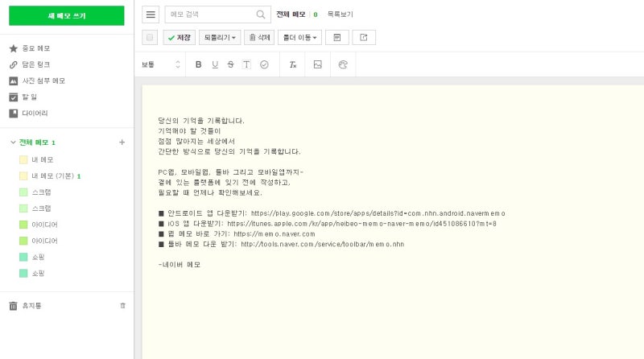Toggle bold formatting

tap(198, 64)
